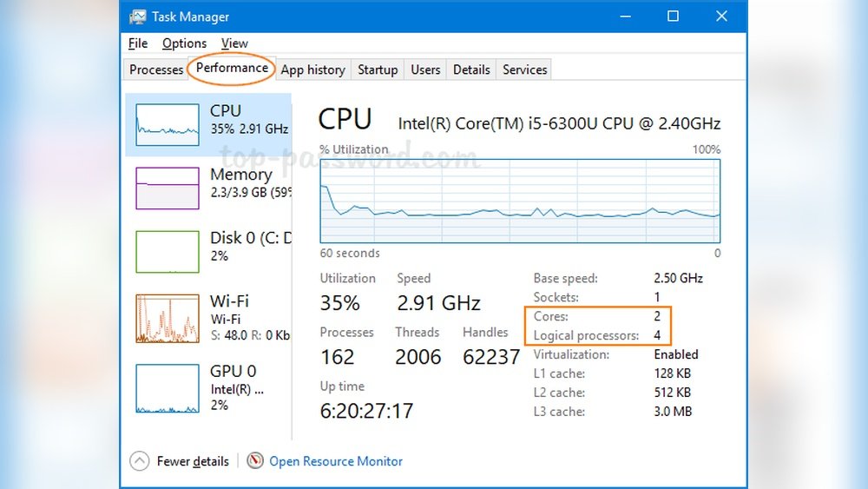Switch to the Processes tab
This screenshot has width=868, height=489.
pyautogui.click(x=156, y=69)
